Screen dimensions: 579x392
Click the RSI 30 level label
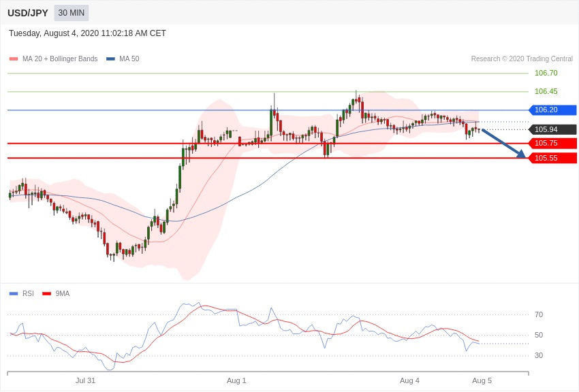[x=539, y=355]
